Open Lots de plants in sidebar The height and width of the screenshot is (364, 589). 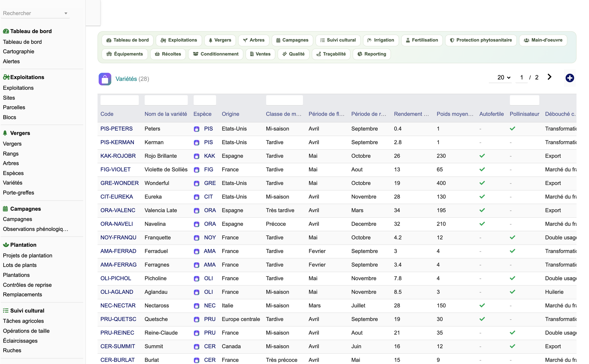tap(20, 265)
